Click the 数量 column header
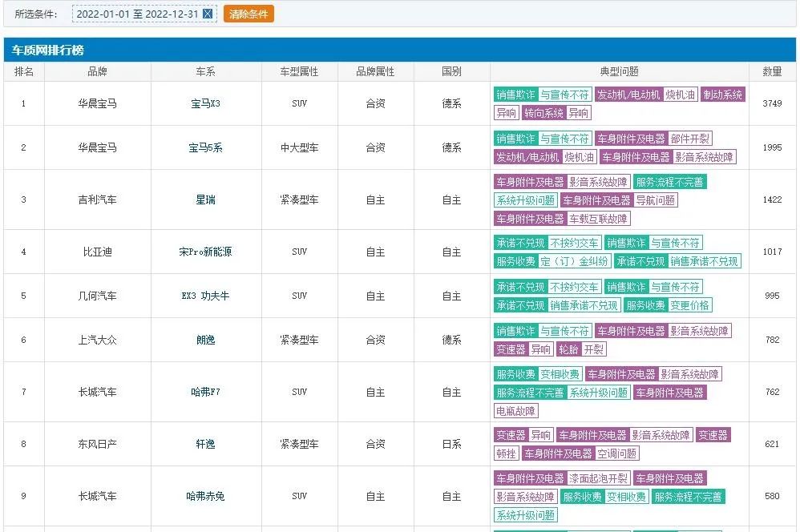The image size is (800, 532). 772,71
